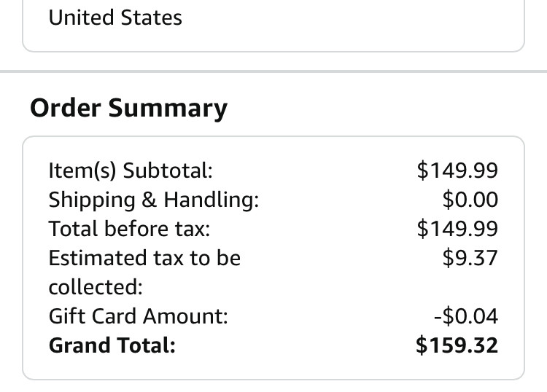The height and width of the screenshot is (392, 547).
Task: Click the word Subtotal: in the first row
Action: tap(168, 170)
